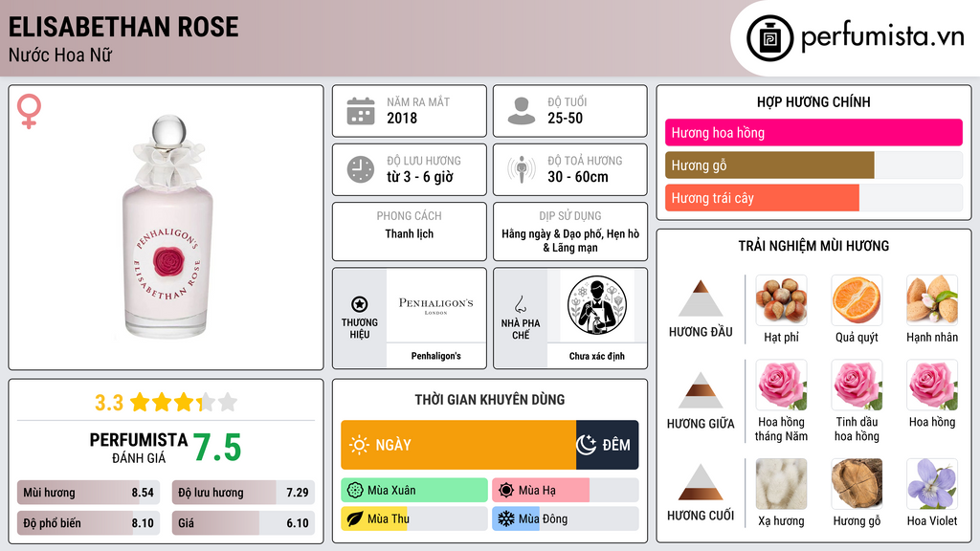Click the green Mùa Xuân season bar
The width and height of the screenshot is (980, 551).
pos(414,491)
